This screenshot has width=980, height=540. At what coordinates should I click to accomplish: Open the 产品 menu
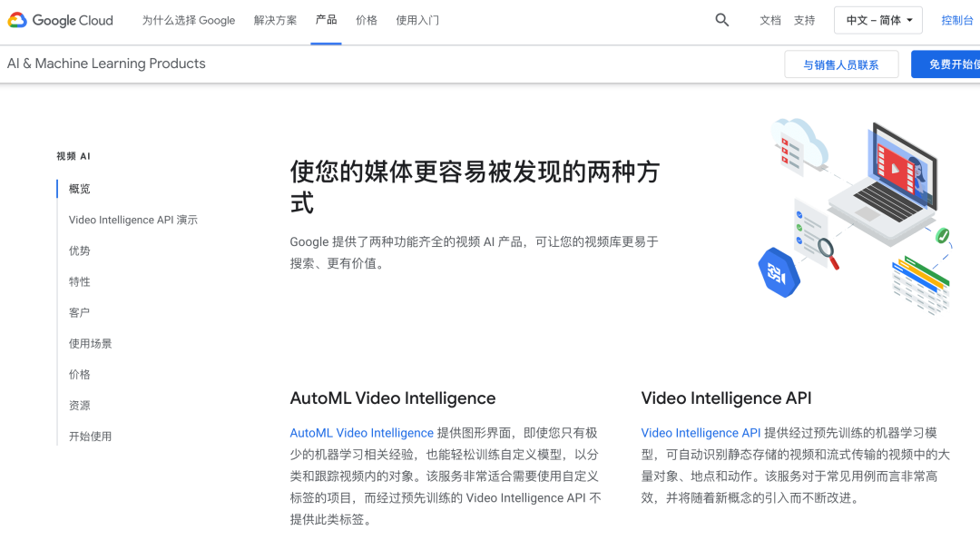(326, 20)
